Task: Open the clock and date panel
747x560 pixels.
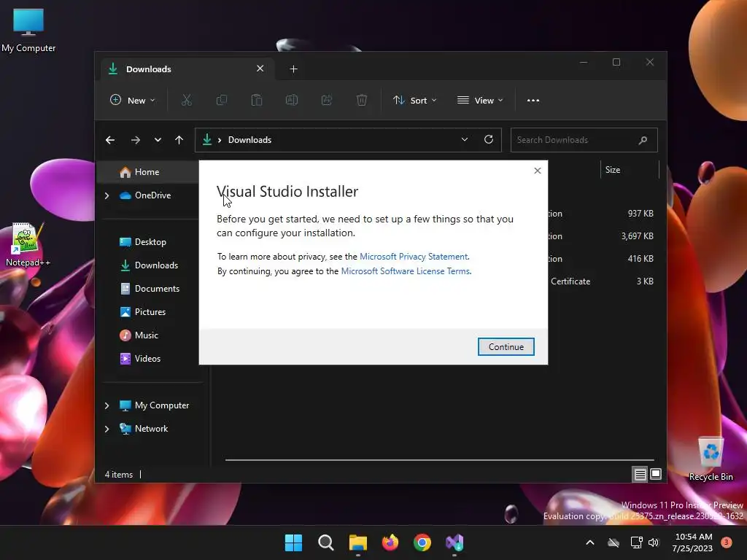Action: point(693,542)
